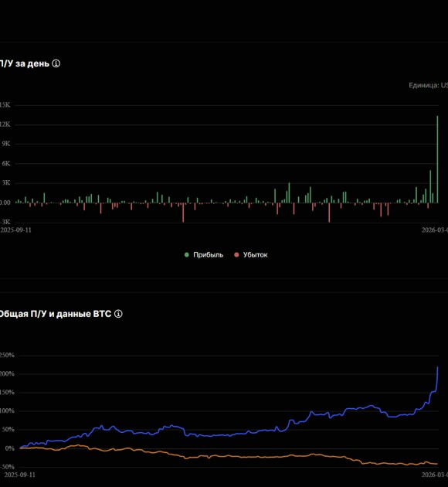Click the 15K axis label on daily chart
Viewport: 448px width, 487px height.
(x=5, y=105)
